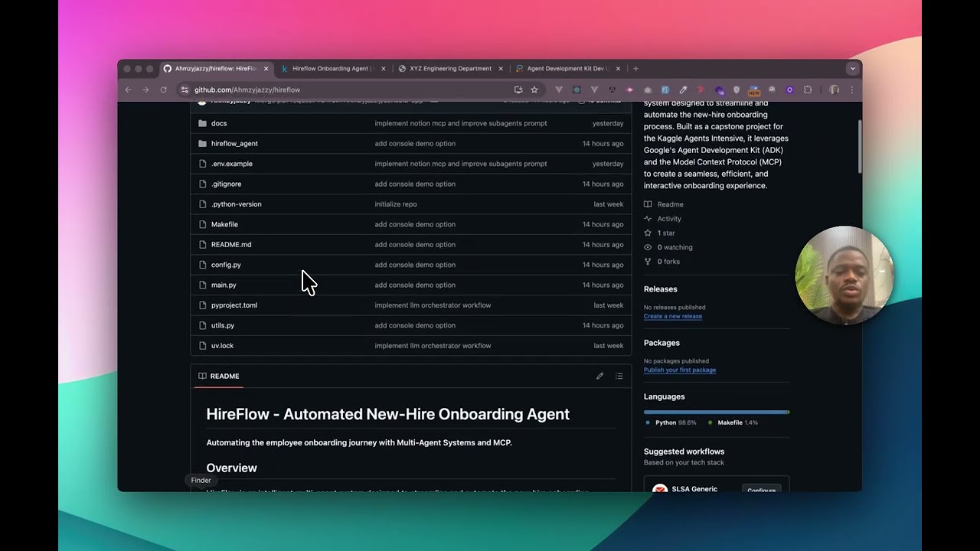Edit README using the pencil icon
The width and height of the screenshot is (980, 551).
[599, 376]
